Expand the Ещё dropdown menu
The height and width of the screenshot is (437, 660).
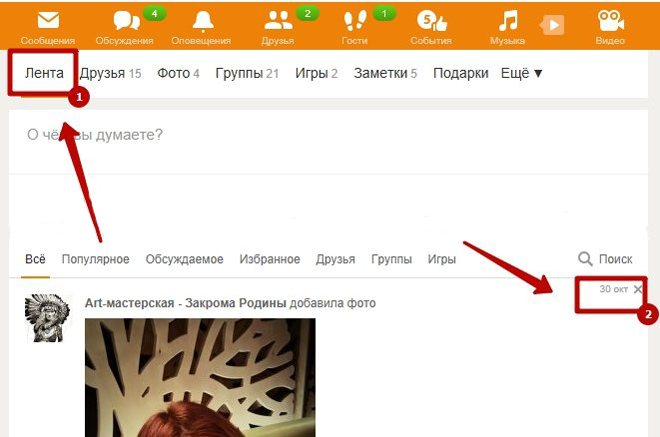coord(522,73)
